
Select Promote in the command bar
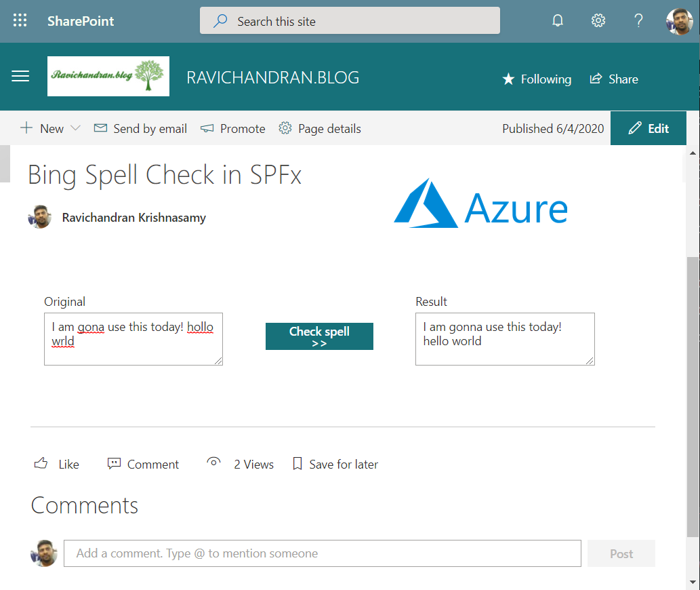pos(233,129)
